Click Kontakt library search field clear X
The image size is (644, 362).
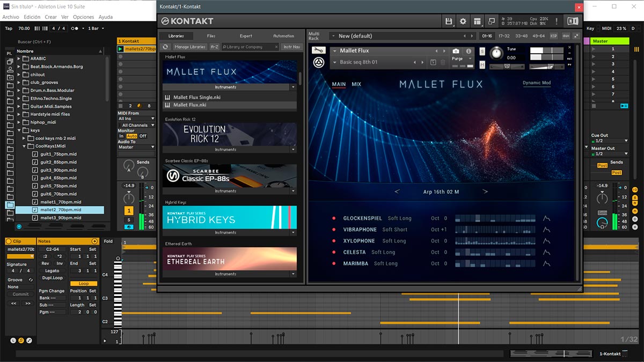(276, 47)
